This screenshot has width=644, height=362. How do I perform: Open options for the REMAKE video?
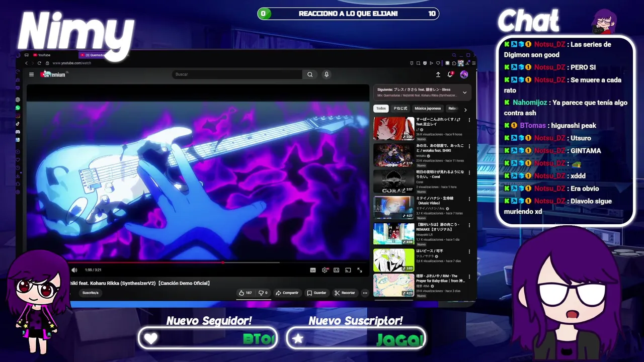(x=469, y=225)
